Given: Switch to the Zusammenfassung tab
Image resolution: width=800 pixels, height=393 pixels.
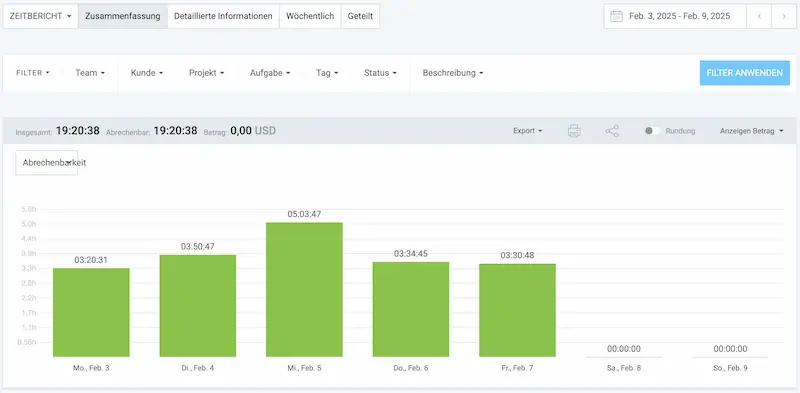Looking at the screenshot, I should (x=122, y=16).
